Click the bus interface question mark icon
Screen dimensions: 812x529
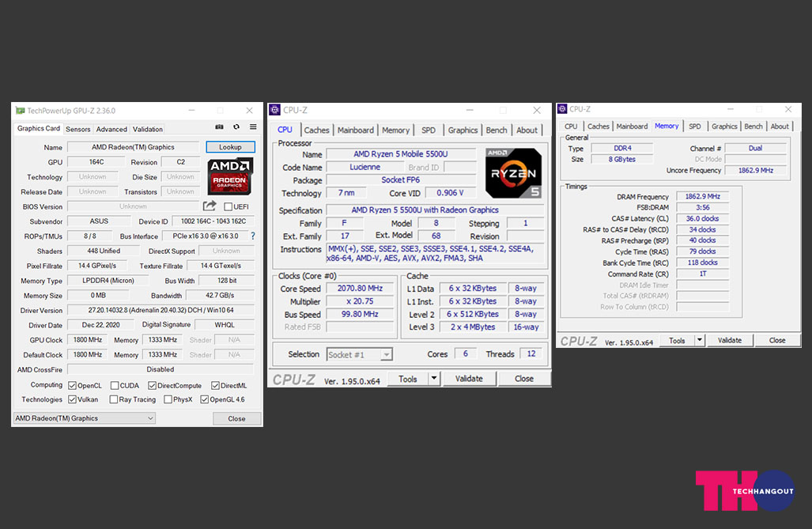(x=253, y=236)
